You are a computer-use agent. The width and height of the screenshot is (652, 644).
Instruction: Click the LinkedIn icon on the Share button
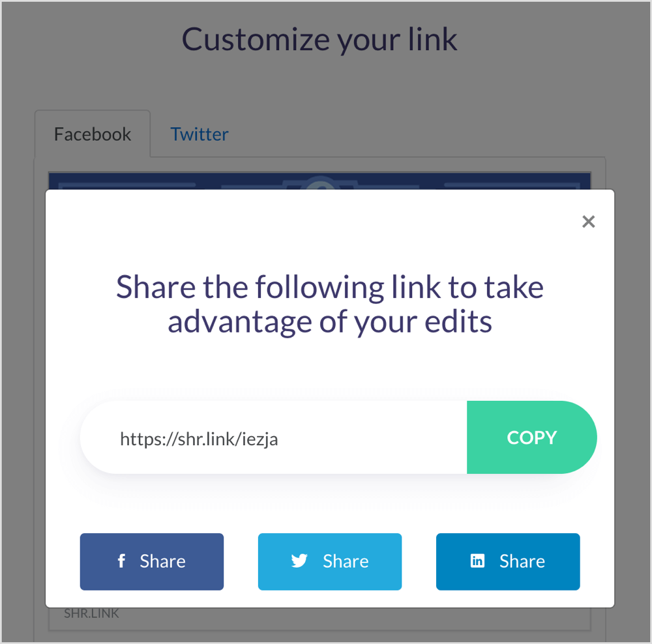tap(477, 561)
